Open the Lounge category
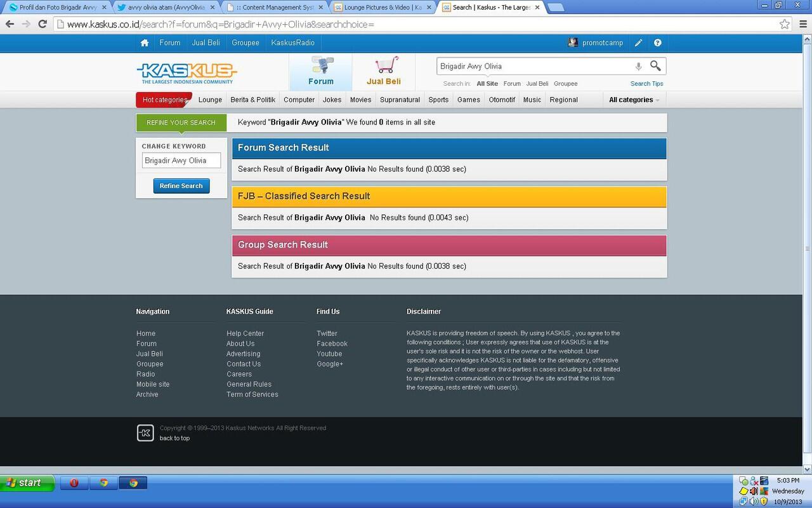Image resolution: width=812 pixels, height=508 pixels. point(210,100)
